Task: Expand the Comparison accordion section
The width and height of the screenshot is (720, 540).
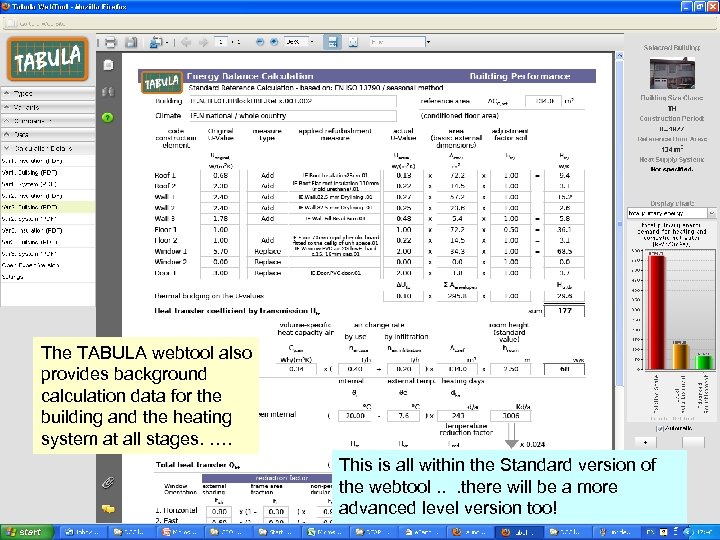Action: [x=48, y=121]
